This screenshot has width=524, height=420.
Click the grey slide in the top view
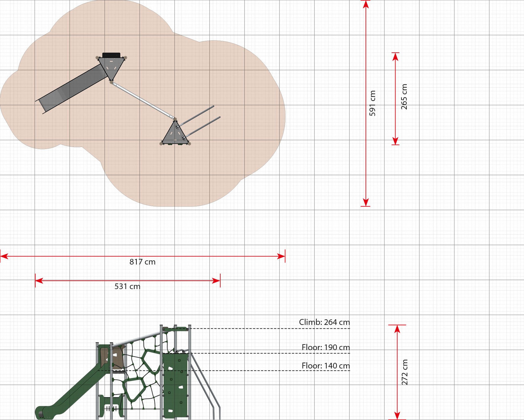[x=71, y=89]
